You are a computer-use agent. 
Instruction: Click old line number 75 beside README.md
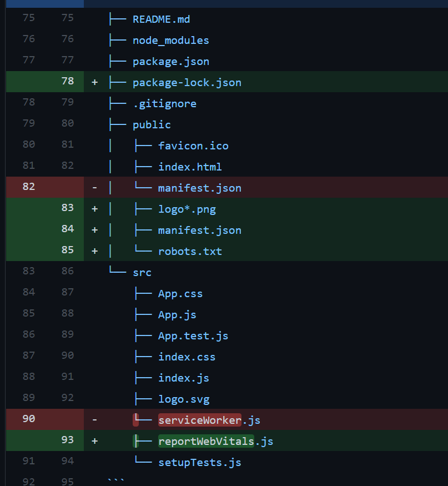point(28,18)
